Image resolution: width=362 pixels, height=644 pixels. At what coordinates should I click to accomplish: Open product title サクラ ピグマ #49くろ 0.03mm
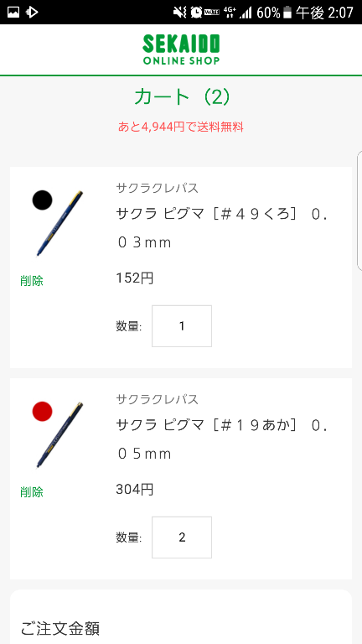pos(222,228)
